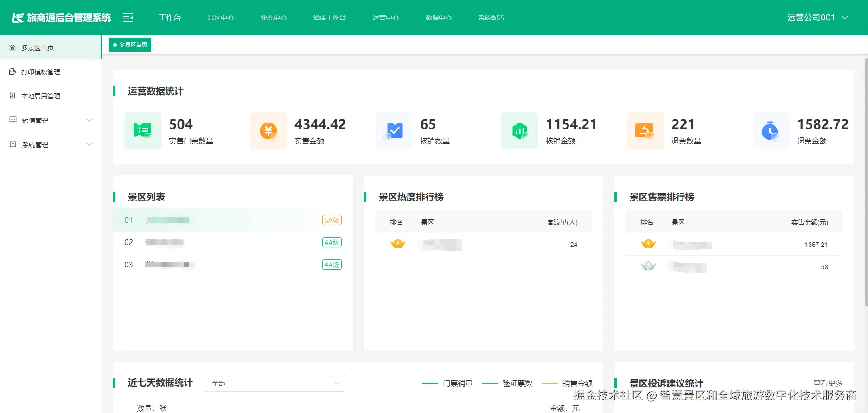Screen dimensions: 868x413
Task: Click the 4344.42 sales amount value
Action: point(320,124)
